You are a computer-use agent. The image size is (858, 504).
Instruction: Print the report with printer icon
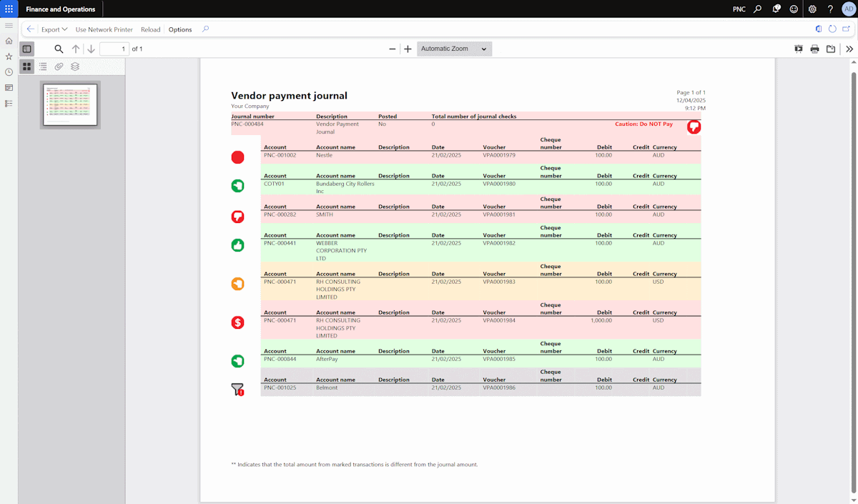[814, 49]
